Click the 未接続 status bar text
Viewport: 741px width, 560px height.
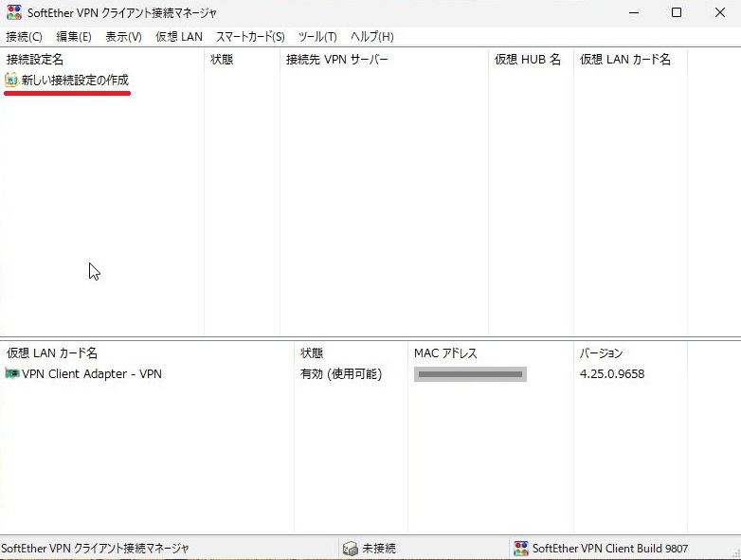(x=379, y=549)
